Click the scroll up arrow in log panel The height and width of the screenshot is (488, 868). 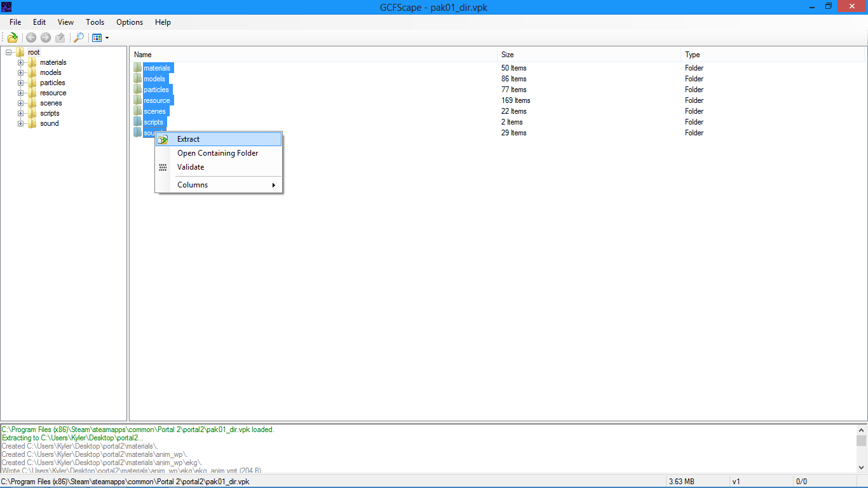[x=861, y=430]
